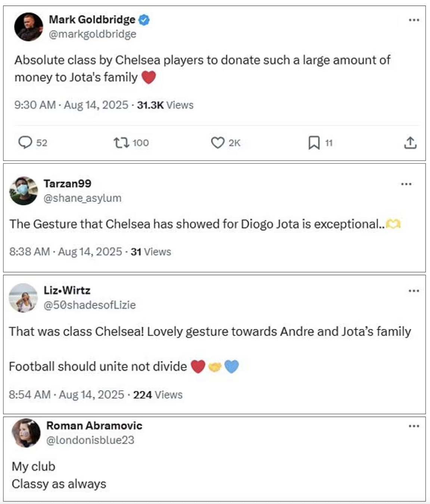Visit the @50shadesofLizie profile handle
The height and width of the screenshot is (504, 430).
click(x=90, y=305)
